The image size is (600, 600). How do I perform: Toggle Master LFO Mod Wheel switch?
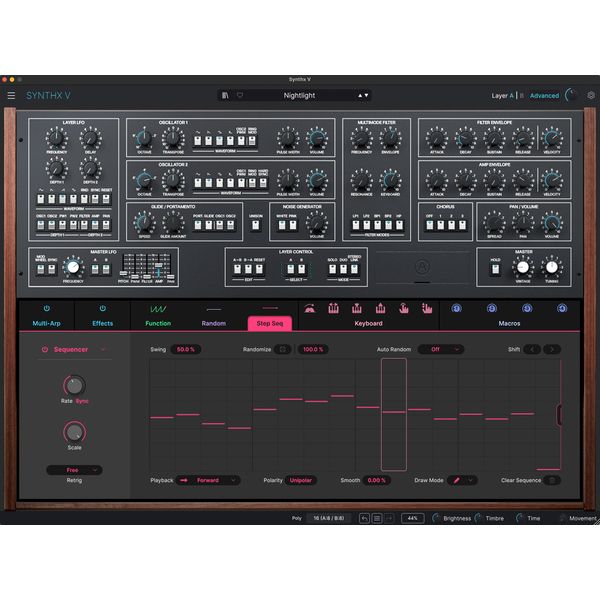click(41, 269)
